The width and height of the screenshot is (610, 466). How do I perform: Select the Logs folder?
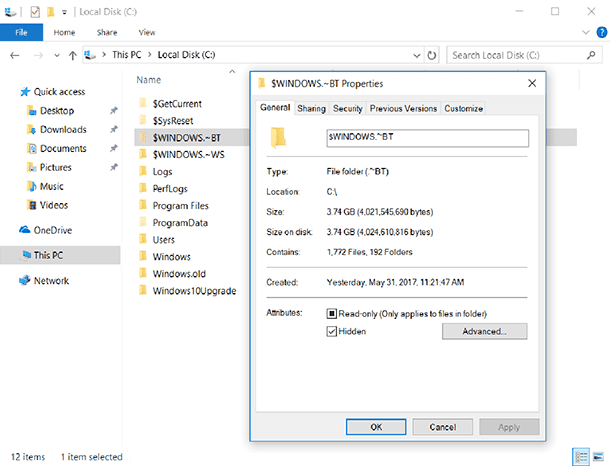point(162,172)
